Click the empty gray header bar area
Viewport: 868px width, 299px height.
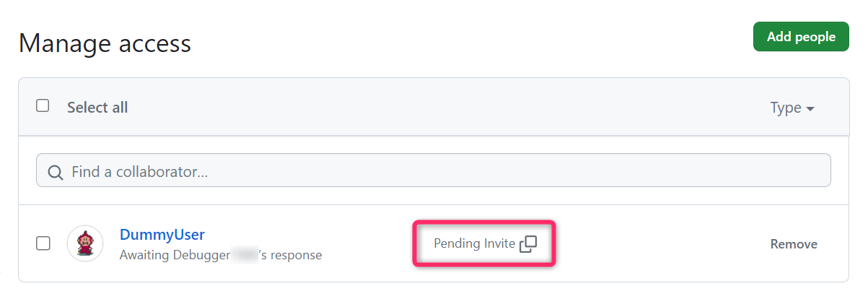click(433, 107)
